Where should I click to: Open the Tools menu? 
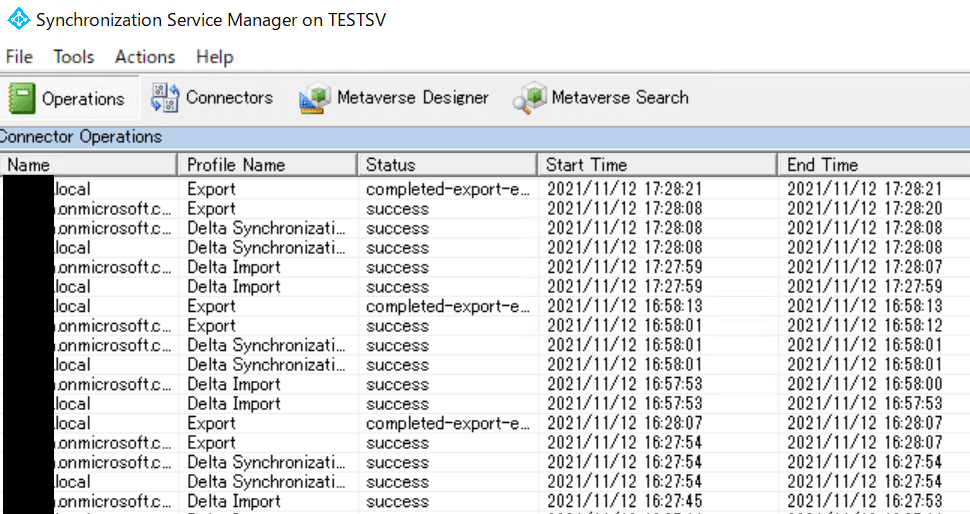pos(74,57)
